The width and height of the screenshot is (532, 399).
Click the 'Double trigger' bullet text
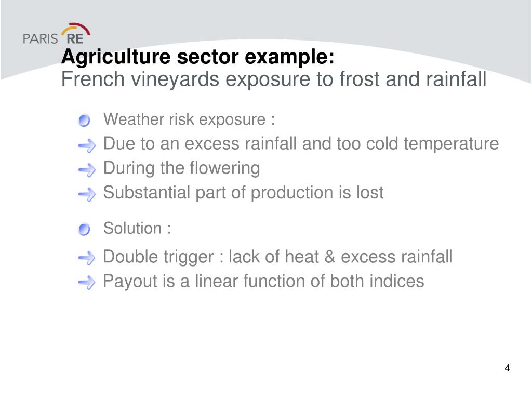click(x=277, y=257)
